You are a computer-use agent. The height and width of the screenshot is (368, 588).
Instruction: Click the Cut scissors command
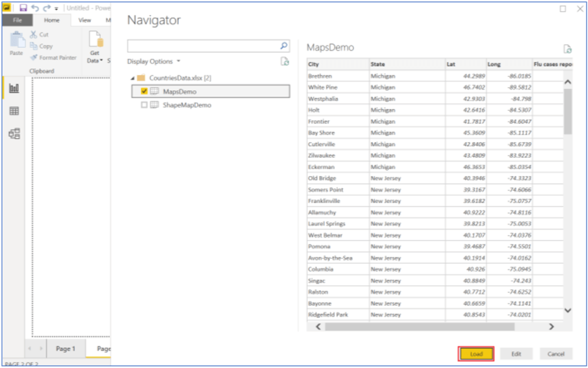point(40,34)
